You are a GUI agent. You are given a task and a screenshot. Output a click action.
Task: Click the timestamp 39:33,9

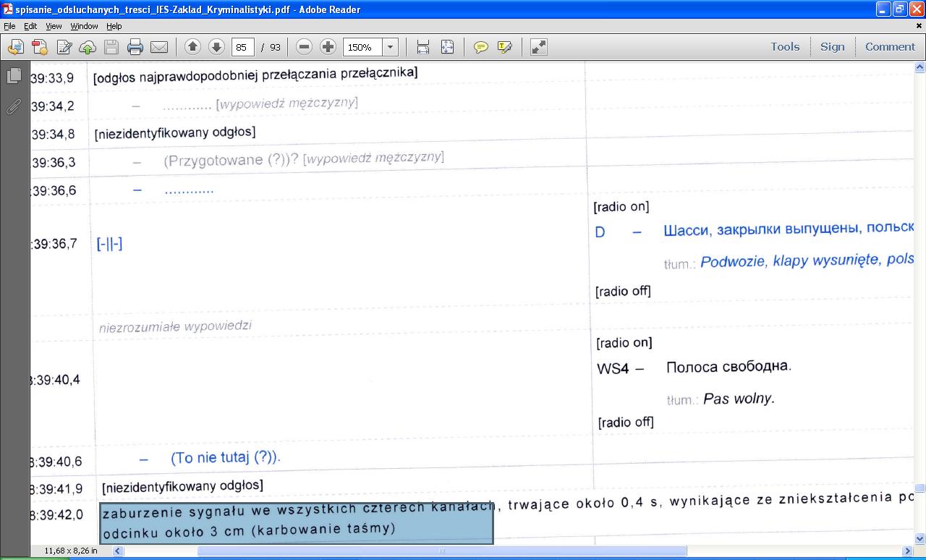52,77
